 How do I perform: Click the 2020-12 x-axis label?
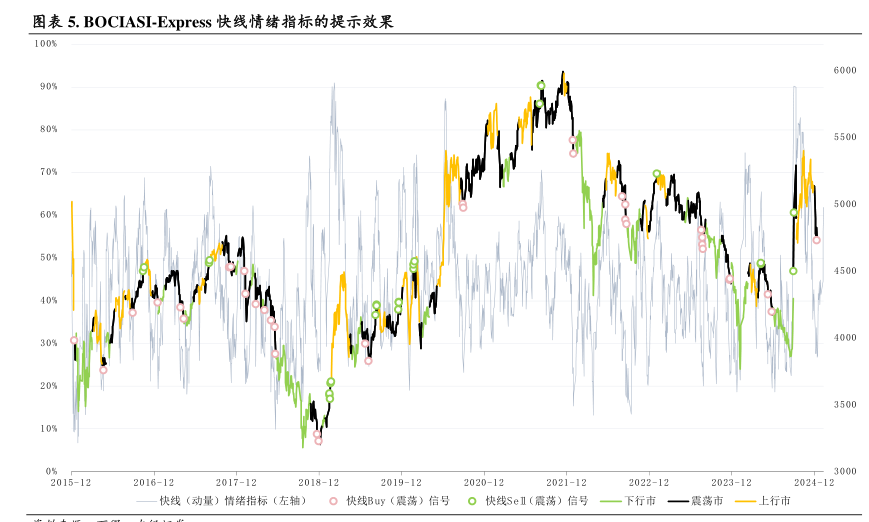coord(483,482)
